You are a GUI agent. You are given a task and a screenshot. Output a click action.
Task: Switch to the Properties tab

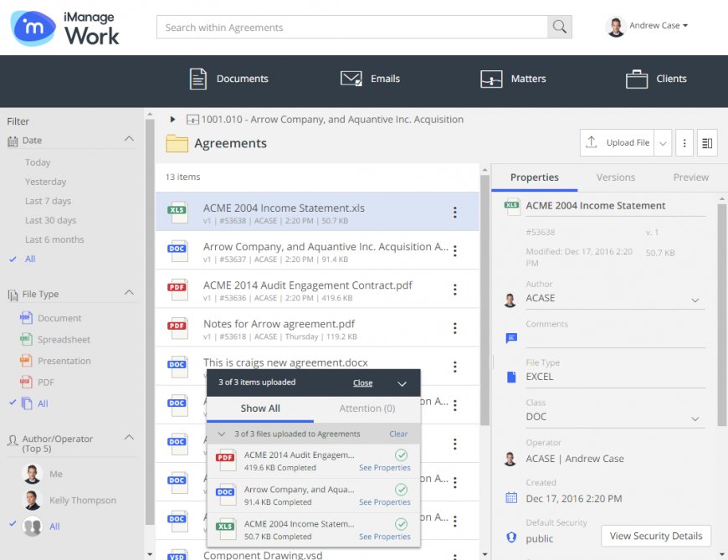pyautogui.click(x=535, y=177)
